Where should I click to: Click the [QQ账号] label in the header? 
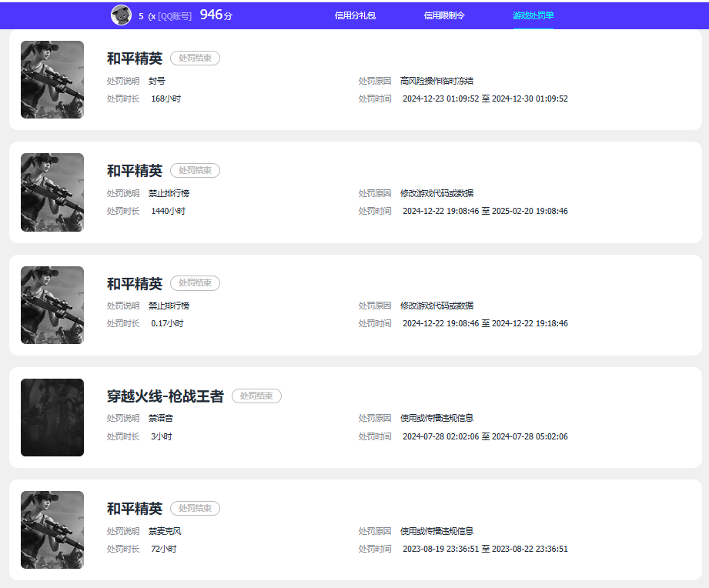pos(175,16)
